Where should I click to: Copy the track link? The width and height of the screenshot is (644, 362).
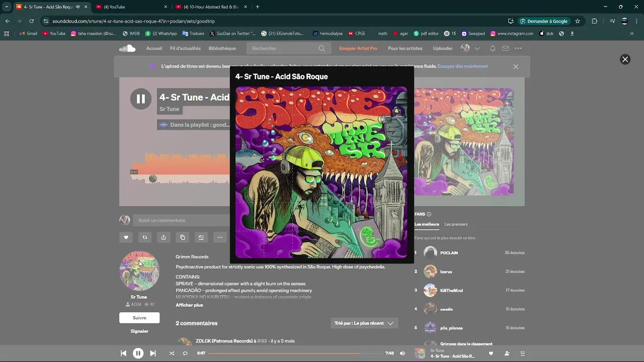(x=182, y=237)
